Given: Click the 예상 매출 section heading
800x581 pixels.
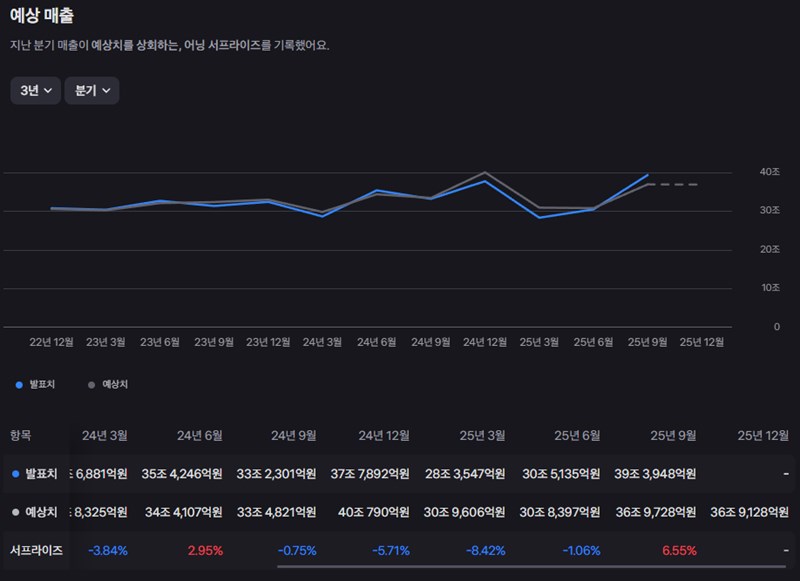Looking at the screenshot, I should (x=41, y=16).
